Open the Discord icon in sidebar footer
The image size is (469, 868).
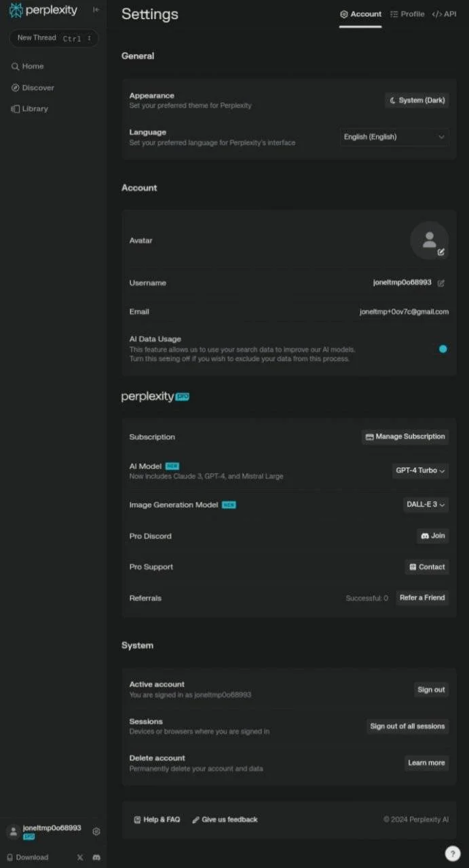coord(96,857)
